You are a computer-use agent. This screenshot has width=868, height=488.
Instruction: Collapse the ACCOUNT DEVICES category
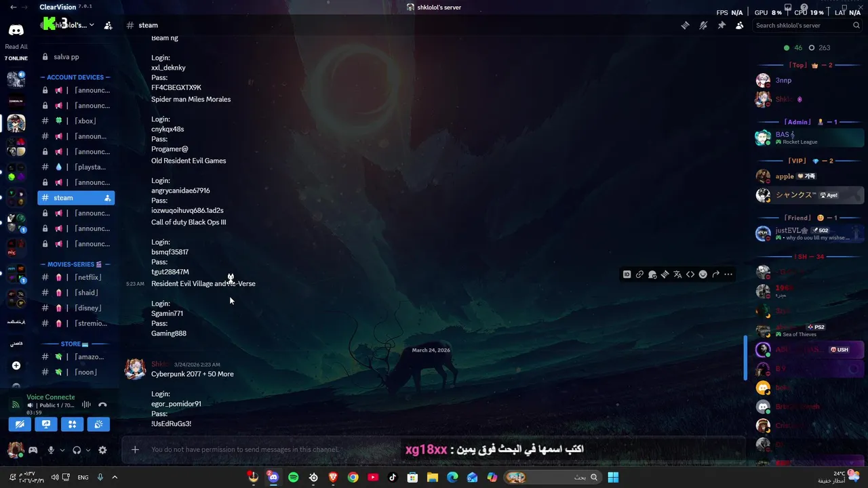(x=75, y=77)
